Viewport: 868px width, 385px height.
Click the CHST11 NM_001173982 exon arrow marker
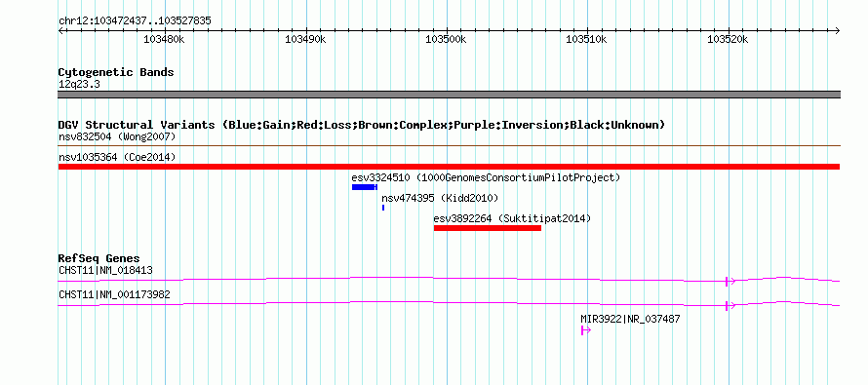tap(730, 305)
